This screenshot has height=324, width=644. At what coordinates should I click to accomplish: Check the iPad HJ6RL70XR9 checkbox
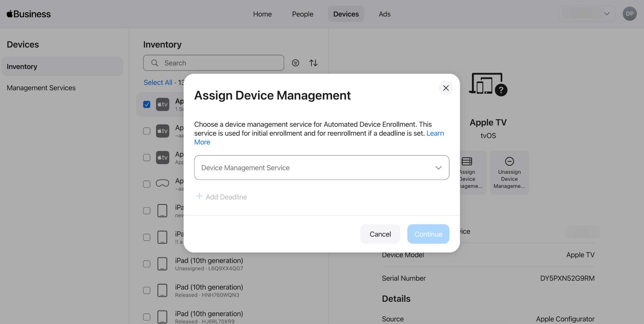(147, 317)
